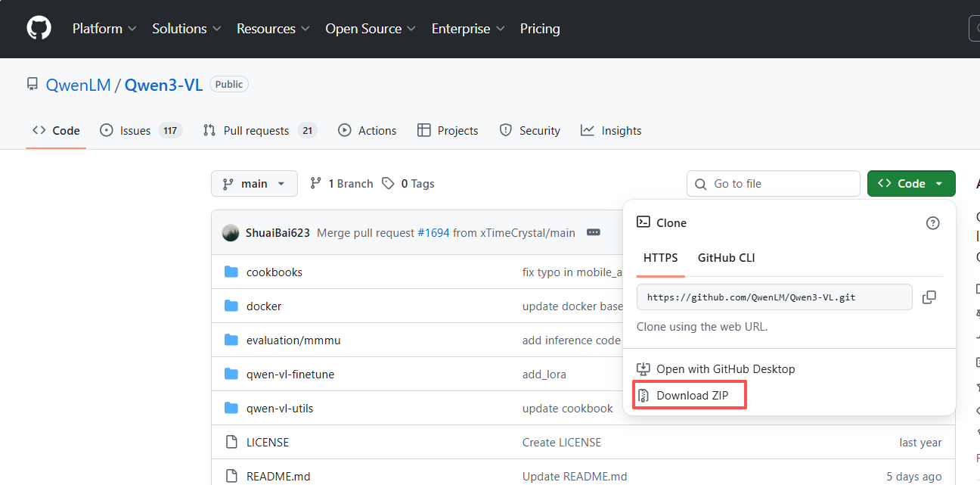Click the README.md file icon
The image size is (980, 485).
(231, 476)
